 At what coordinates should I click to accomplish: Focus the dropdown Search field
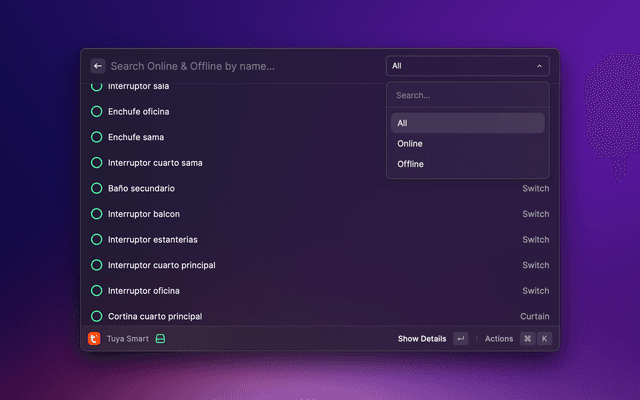pyautogui.click(x=466, y=96)
